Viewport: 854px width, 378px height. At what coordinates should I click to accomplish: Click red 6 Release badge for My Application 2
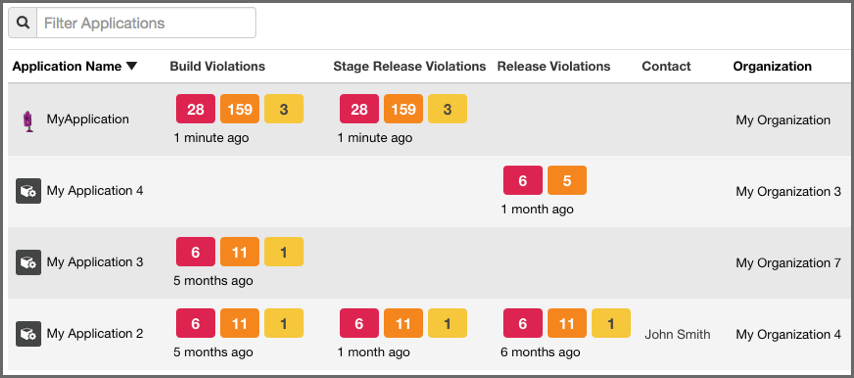coord(523,323)
